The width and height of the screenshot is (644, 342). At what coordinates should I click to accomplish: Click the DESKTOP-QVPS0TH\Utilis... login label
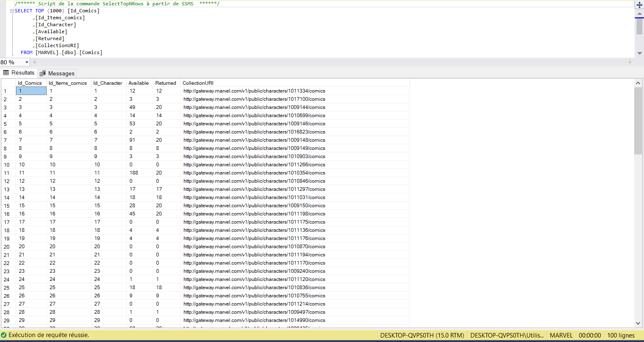coord(507,335)
